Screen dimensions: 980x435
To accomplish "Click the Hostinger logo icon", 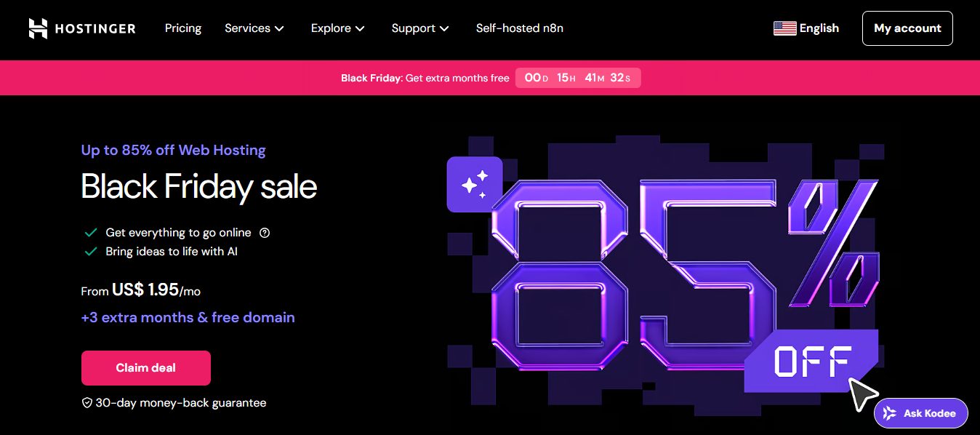I will [x=38, y=28].
